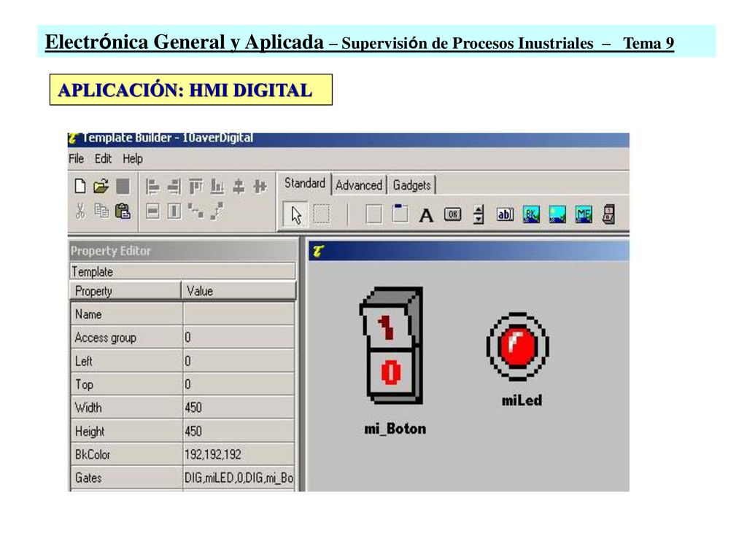Click the BkColor property name

pyautogui.click(x=93, y=455)
